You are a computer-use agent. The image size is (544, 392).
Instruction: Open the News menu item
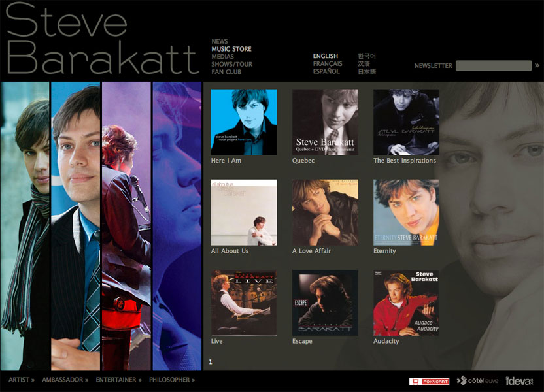tap(220, 42)
